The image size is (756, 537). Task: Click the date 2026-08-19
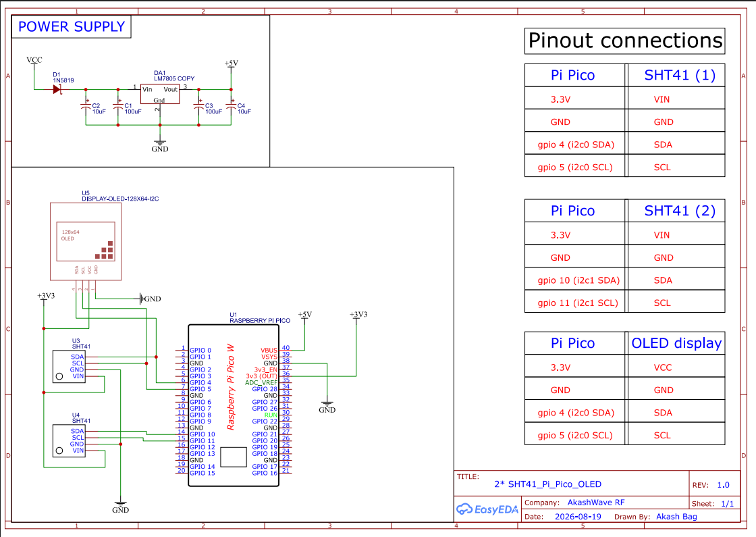coord(578,517)
